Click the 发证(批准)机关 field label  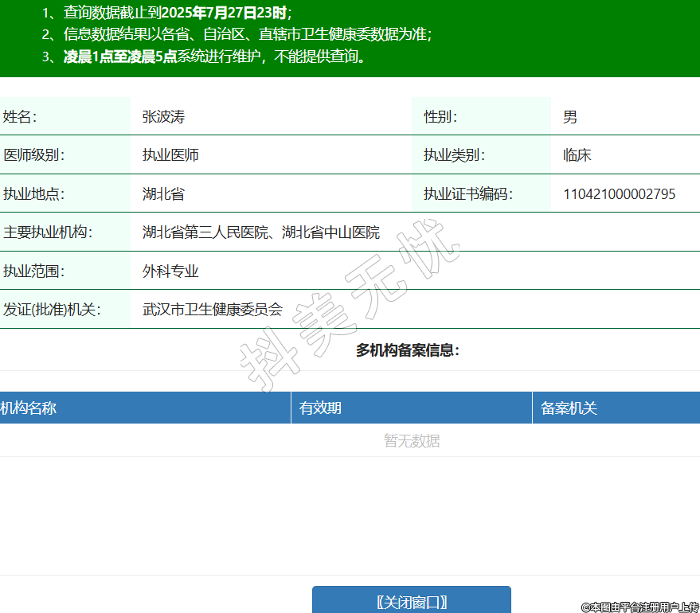(x=52, y=310)
